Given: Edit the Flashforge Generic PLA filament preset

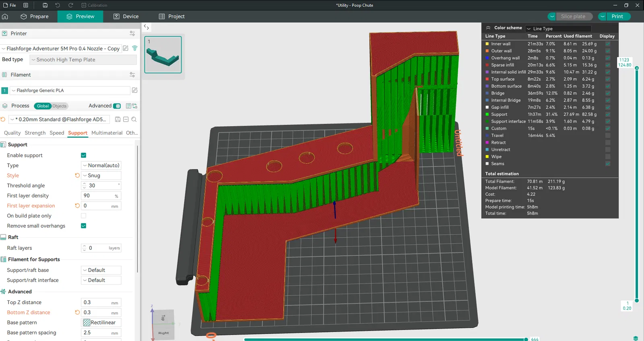Looking at the screenshot, I should (135, 90).
